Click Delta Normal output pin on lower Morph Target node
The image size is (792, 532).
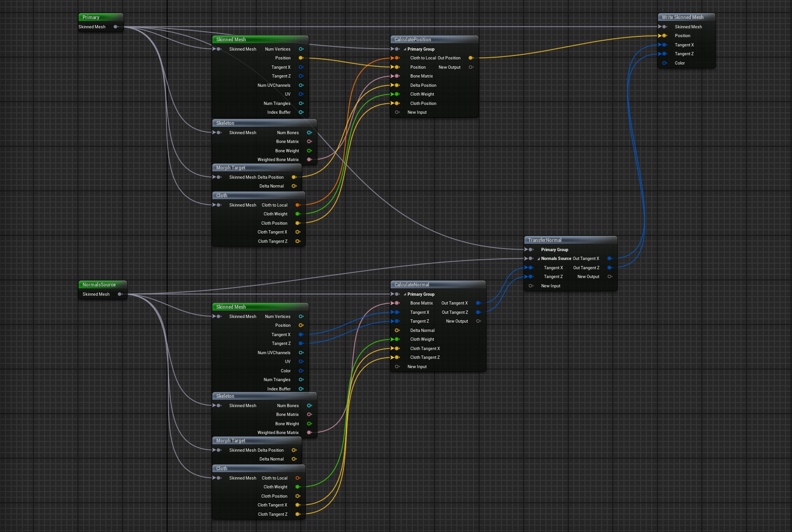[294, 459]
